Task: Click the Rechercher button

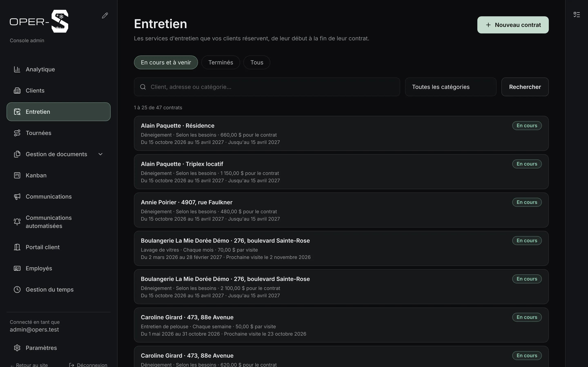Action: [525, 87]
